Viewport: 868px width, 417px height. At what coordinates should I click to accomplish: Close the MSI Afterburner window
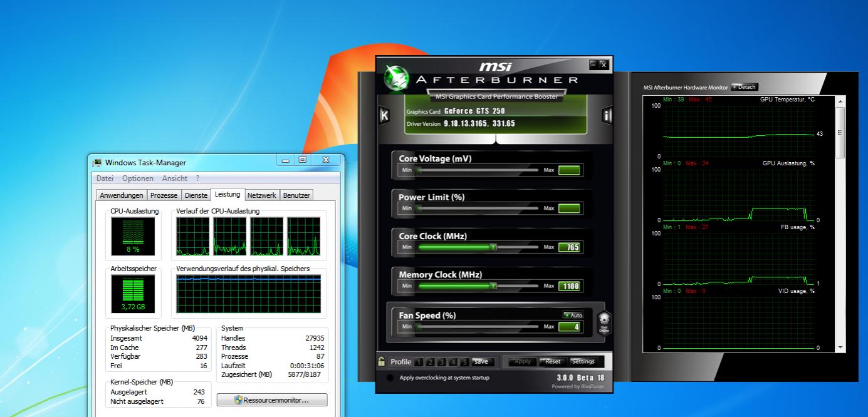pos(604,64)
